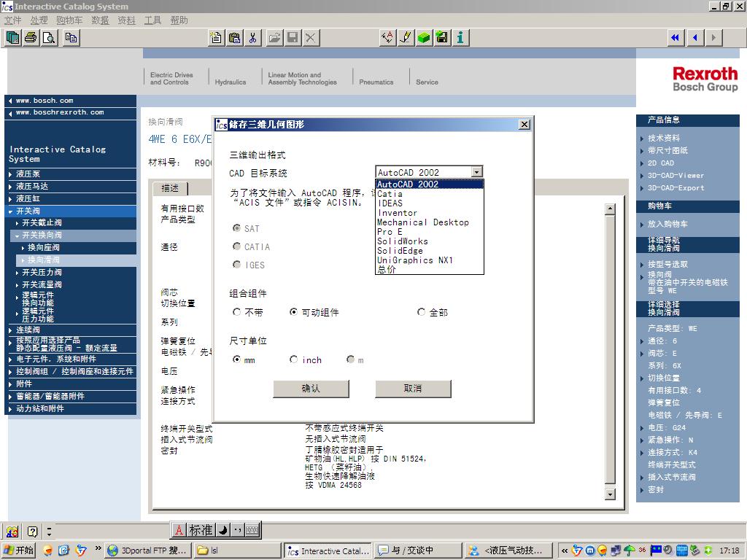Image resolution: width=747 pixels, height=560 pixels.
Task: Open the 数据 menu
Action: click(100, 20)
